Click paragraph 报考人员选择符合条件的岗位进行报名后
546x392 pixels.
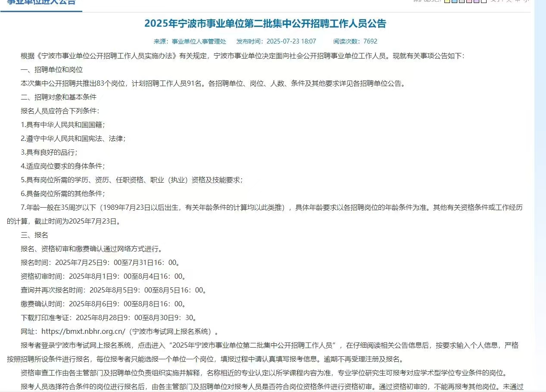[272, 387]
